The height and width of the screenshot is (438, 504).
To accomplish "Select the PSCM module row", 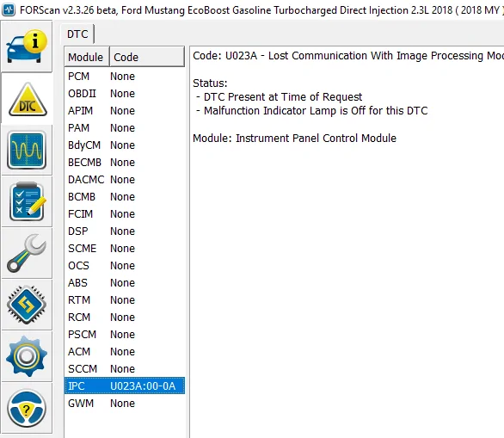I will coord(125,334).
